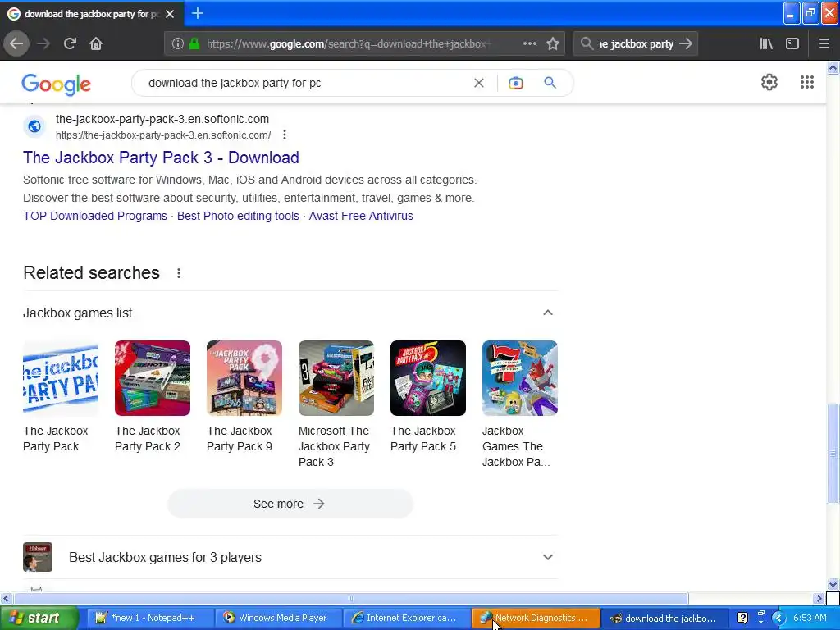
Task: Click horizontal scrollbar right arrow
Action: (x=819, y=598)
